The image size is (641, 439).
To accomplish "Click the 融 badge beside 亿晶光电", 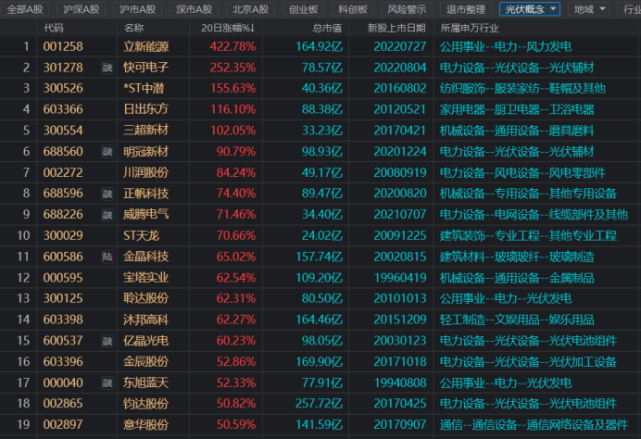I will (x=107, y=340).
